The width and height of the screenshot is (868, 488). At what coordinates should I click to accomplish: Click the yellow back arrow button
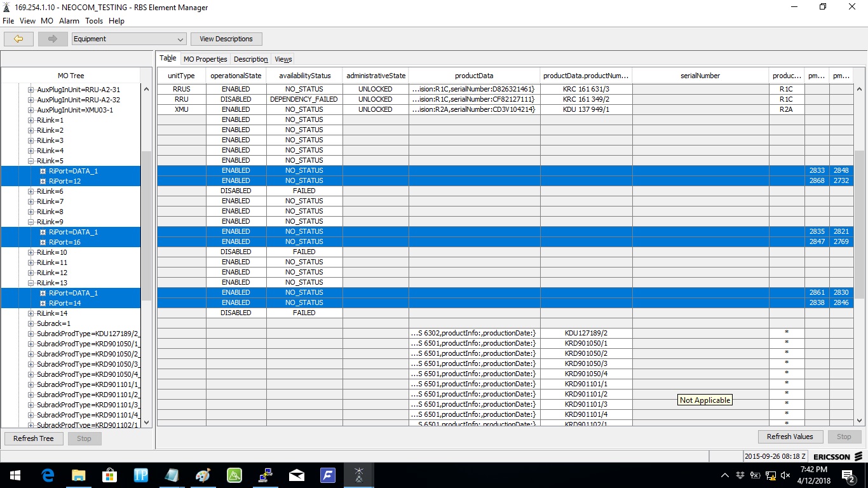coord(18,39)
